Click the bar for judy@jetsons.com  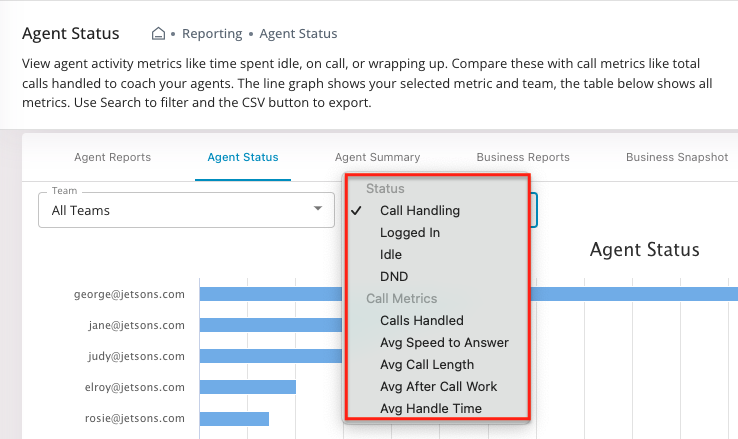[271, 356]
